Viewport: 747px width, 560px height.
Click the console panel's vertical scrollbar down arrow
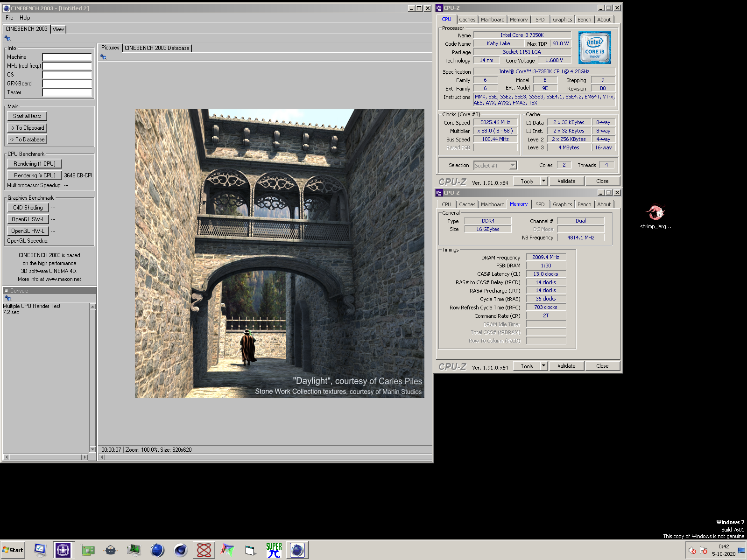92,449
